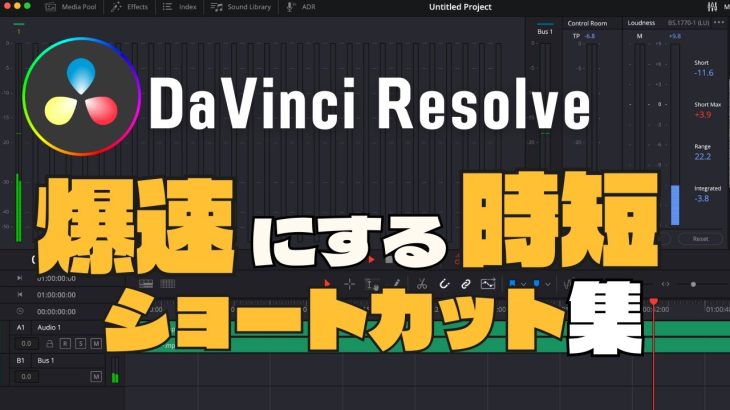Open the Media Pool panel
730x410 pixels.
coord(70,7)
